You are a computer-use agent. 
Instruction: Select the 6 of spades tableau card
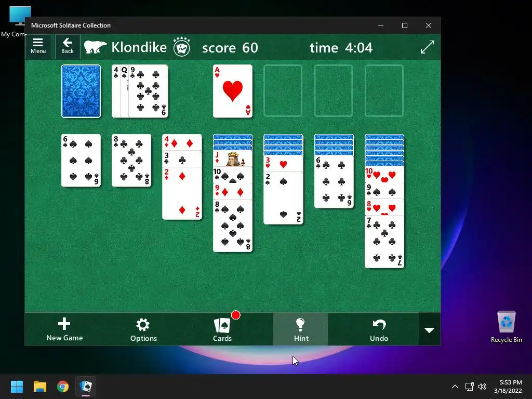[x=81, y=161]
